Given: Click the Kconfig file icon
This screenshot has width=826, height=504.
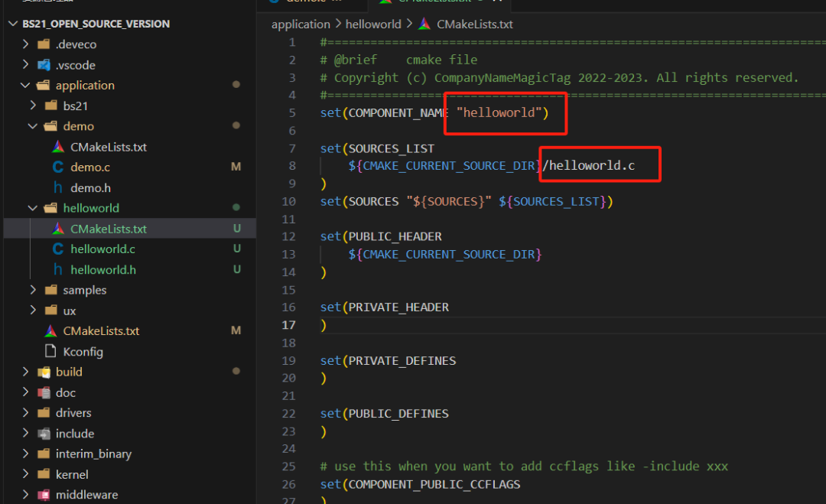Looking at the screenshot, I should 50,351.
